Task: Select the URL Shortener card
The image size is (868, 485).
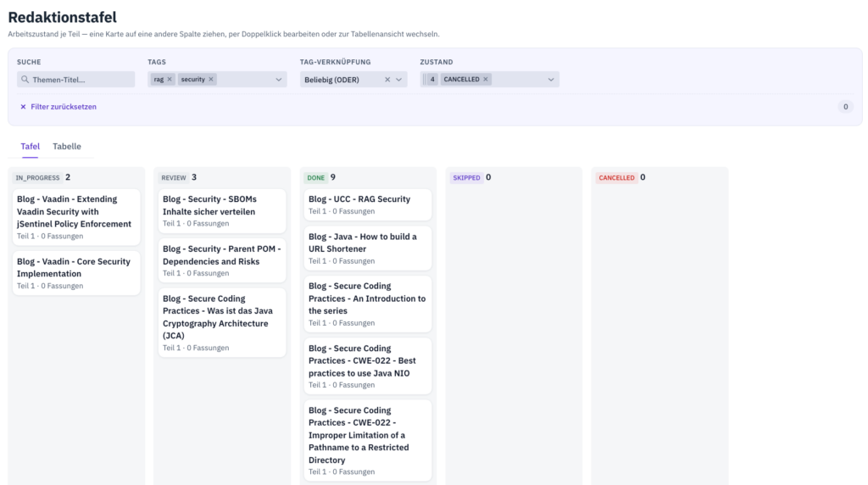Action: (x=368, y=248)
